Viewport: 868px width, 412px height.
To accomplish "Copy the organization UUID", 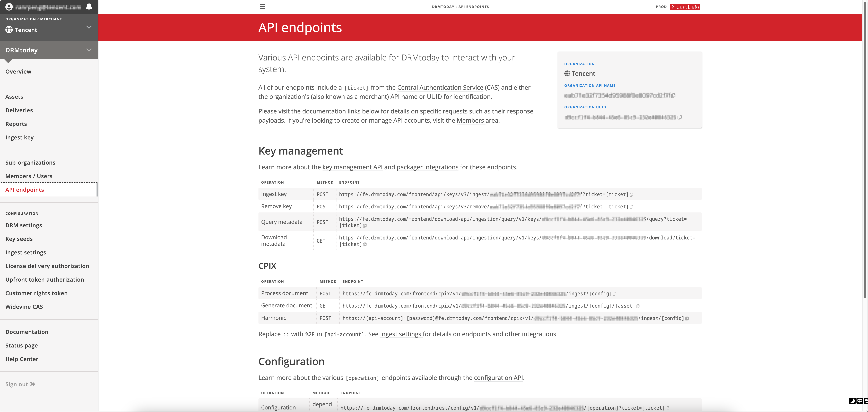I will tap(680, 117).
